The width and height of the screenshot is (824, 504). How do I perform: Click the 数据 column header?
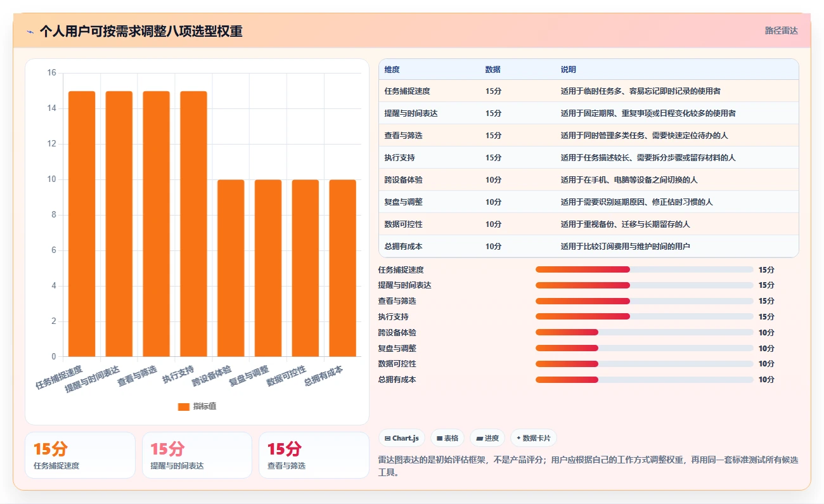click(x=492, y=70)
